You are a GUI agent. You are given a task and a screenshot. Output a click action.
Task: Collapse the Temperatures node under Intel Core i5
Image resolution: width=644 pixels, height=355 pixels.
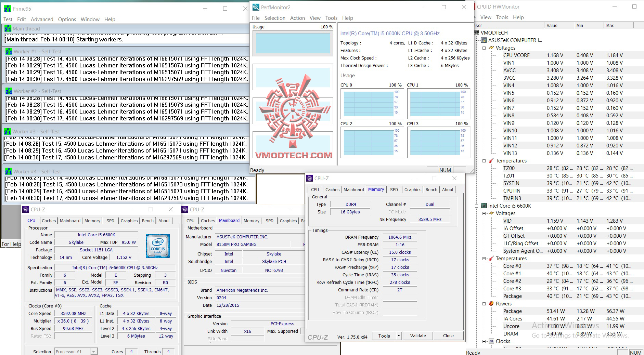coord(484,259)
